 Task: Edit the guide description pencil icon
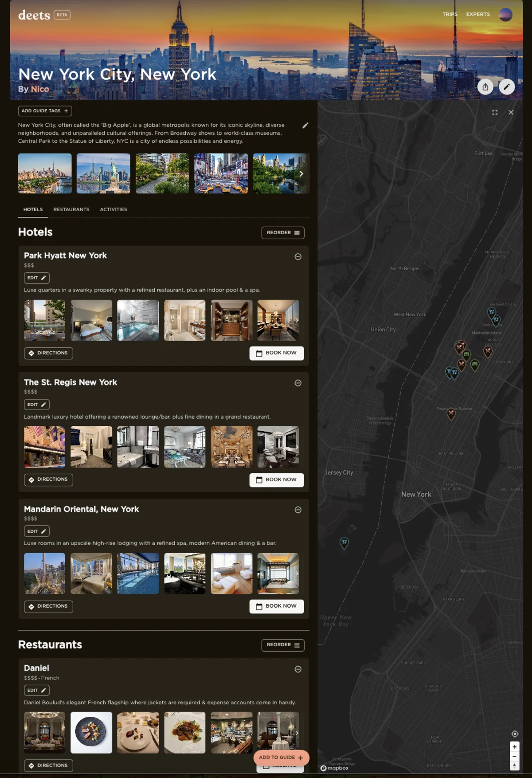coord(305,126)
